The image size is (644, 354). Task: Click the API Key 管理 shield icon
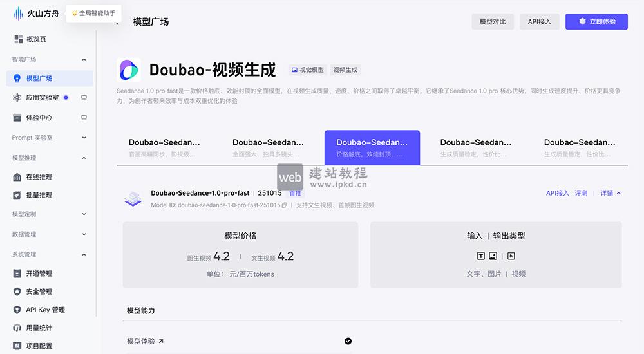pos(17,310)
